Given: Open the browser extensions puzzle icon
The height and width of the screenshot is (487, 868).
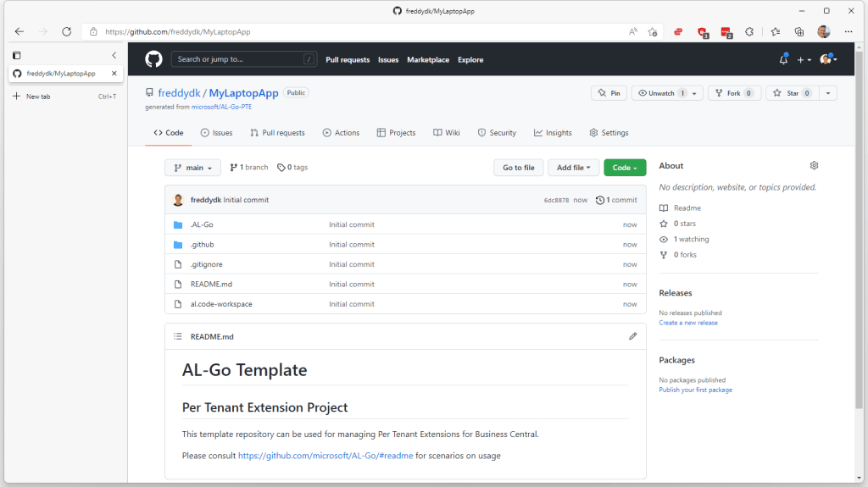Looking at the screenshot, I should [749, 31].
